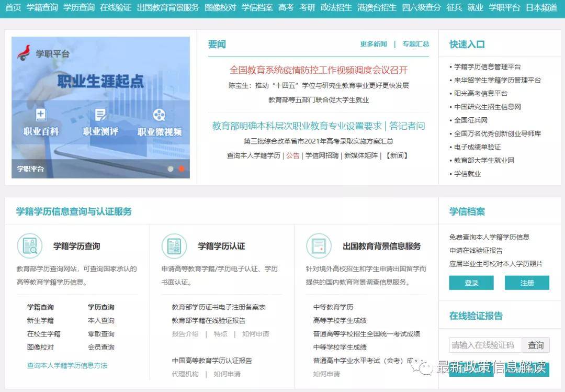Open the 更多新闻 news link

[373, 44]
